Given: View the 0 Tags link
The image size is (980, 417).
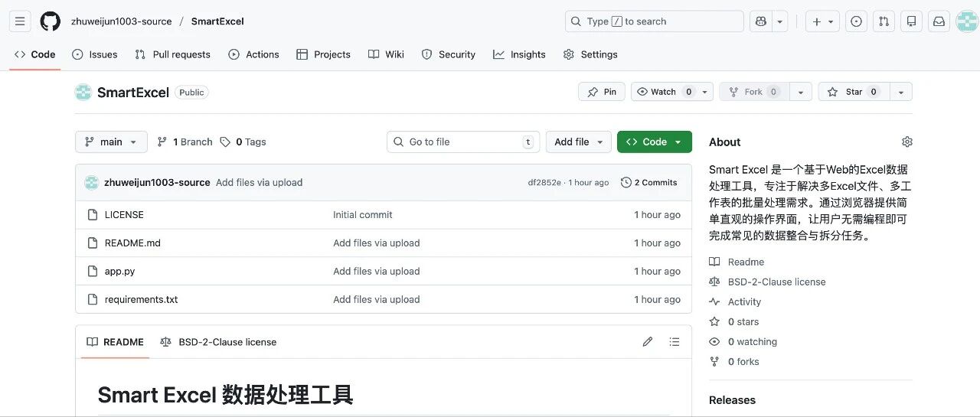Looking at the screenshot, I should [x=243, y=142].
